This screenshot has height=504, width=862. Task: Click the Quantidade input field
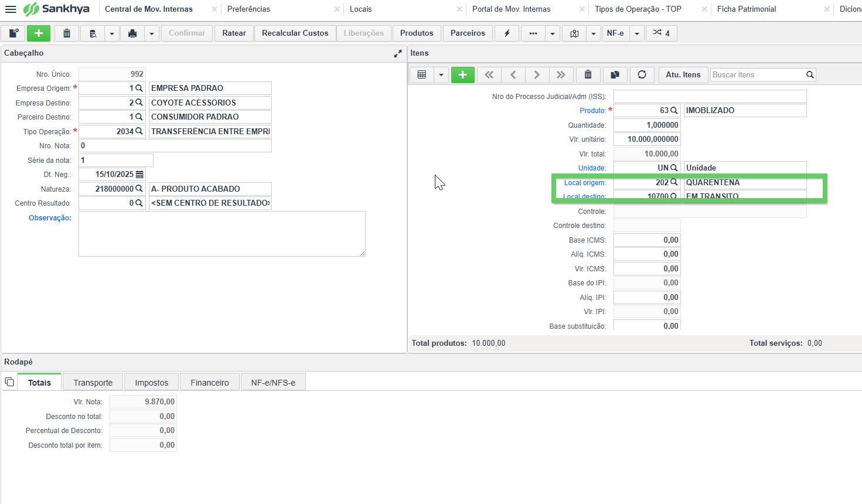pyautogui.click(x=647, y=125)
